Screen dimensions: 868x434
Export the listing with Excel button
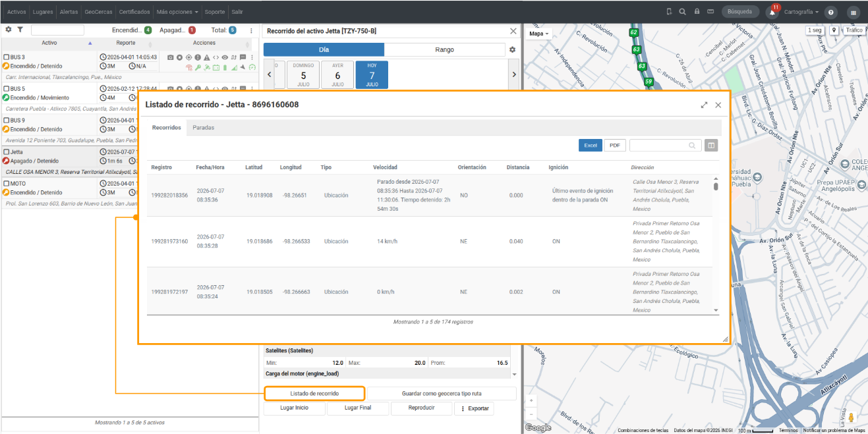pyautogui.click(x=591, y=146)
